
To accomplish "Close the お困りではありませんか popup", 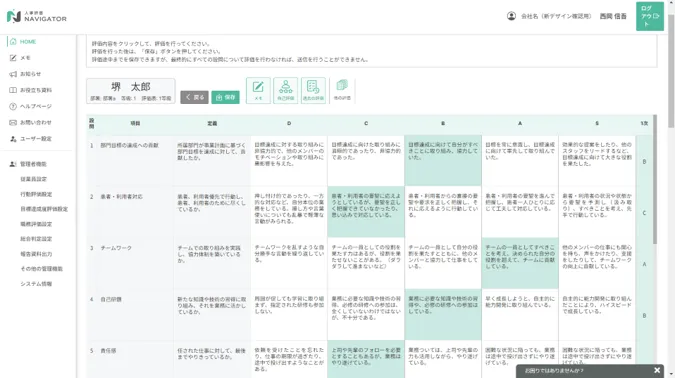I will click(x=657, y=370).
